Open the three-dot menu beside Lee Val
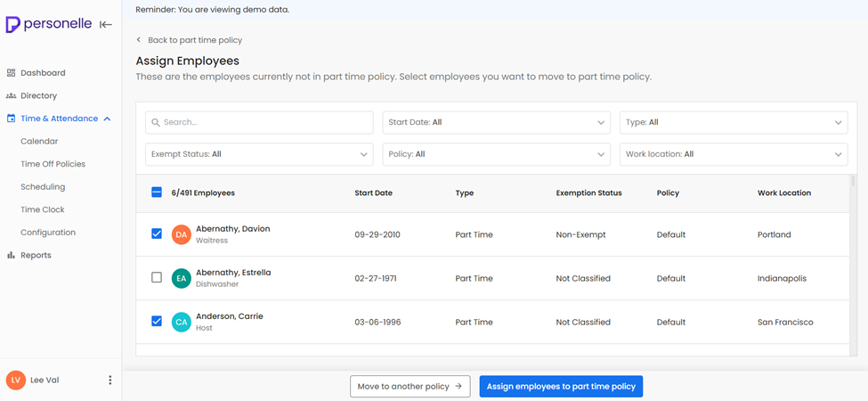 [x=110, y=381]
